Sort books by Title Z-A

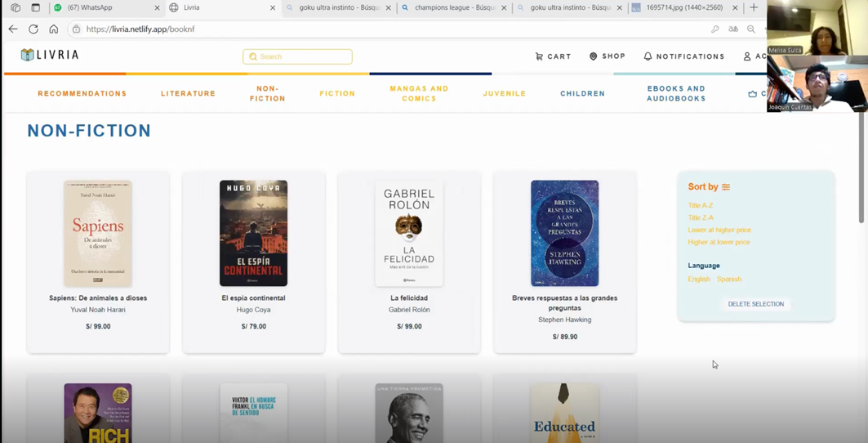click(701, 218)
